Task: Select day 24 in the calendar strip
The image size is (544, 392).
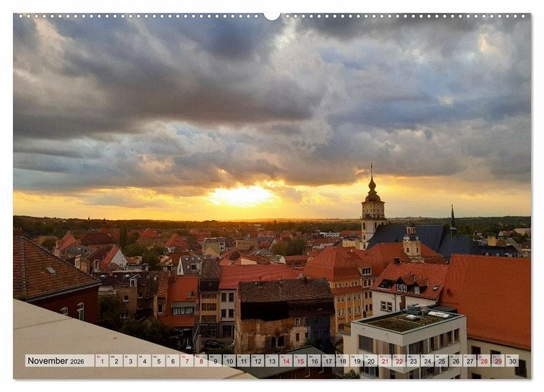Action: click(x=428, y=361)
